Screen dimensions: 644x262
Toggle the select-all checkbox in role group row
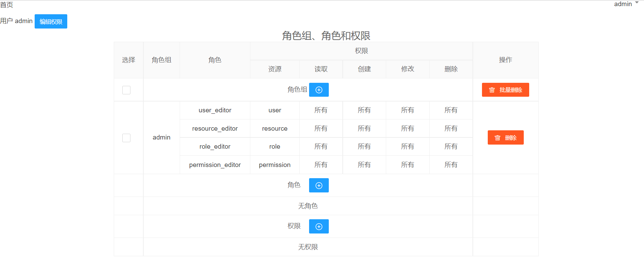pyautogui.click(x=126, y=90)
